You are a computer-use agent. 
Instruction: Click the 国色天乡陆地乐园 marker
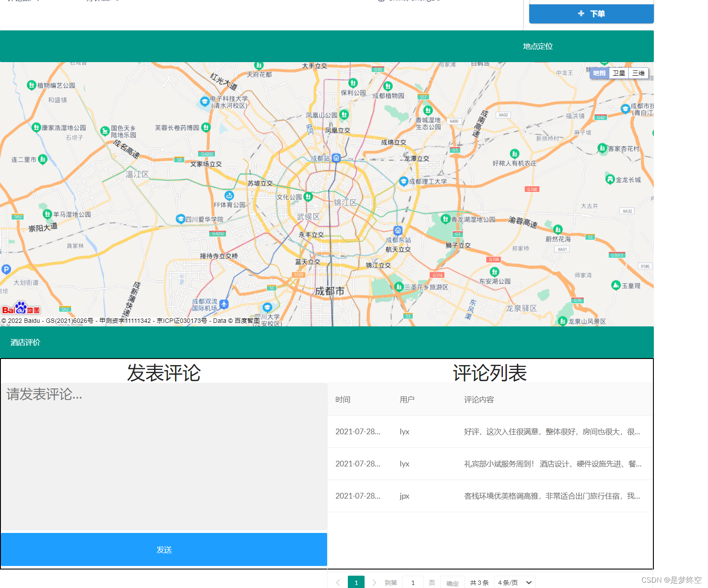[105, 131]
